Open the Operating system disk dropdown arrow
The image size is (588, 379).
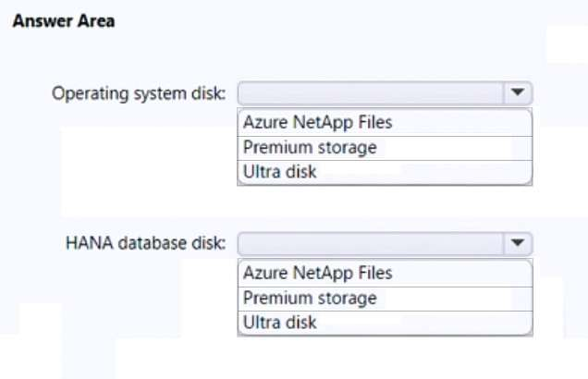[x=518, y=93]
